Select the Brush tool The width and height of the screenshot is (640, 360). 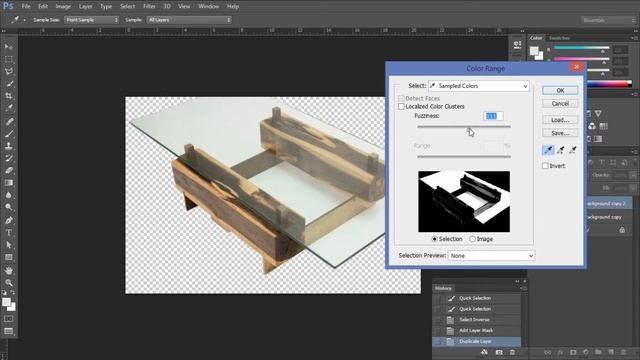click(9, 133)
